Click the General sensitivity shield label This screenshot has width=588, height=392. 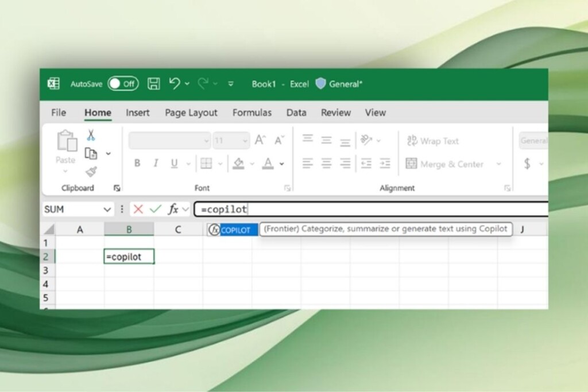pos(339,84)
